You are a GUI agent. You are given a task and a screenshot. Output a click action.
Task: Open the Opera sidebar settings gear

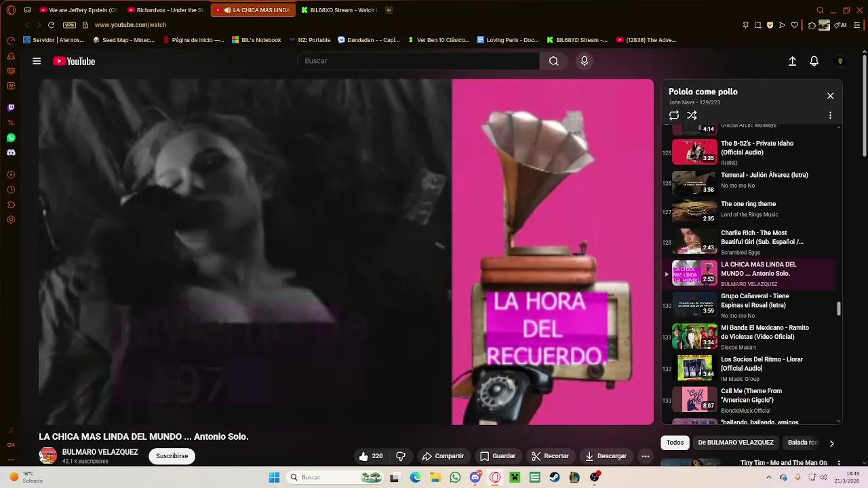(x=11, y=220)
